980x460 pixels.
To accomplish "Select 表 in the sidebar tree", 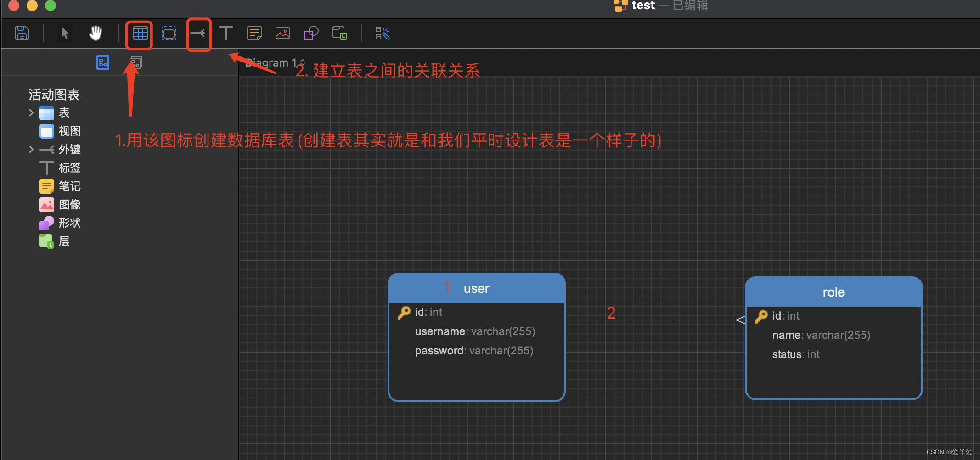I will point(64,112).
